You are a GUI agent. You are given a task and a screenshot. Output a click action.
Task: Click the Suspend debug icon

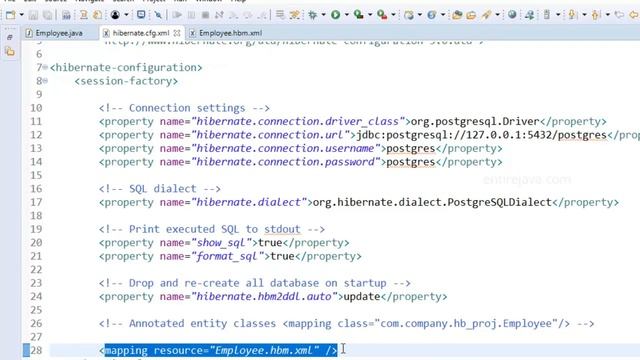click(x=191, y=15)
